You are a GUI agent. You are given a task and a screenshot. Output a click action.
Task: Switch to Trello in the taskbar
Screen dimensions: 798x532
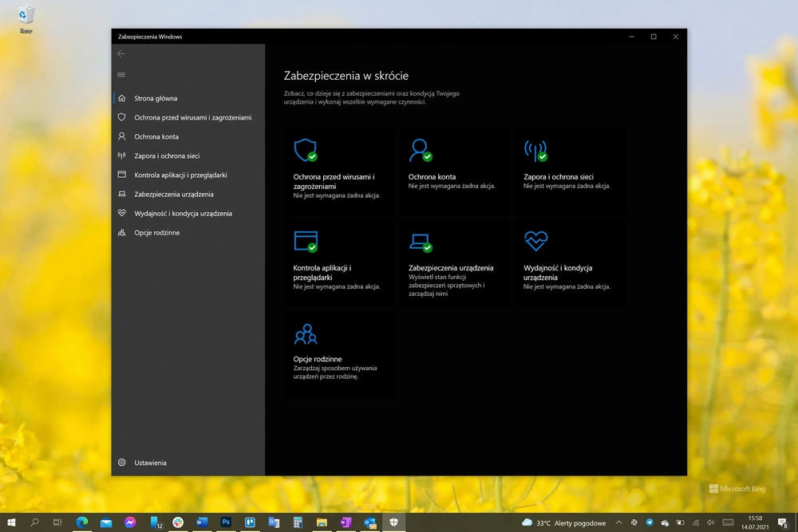(x=250, y=522)
